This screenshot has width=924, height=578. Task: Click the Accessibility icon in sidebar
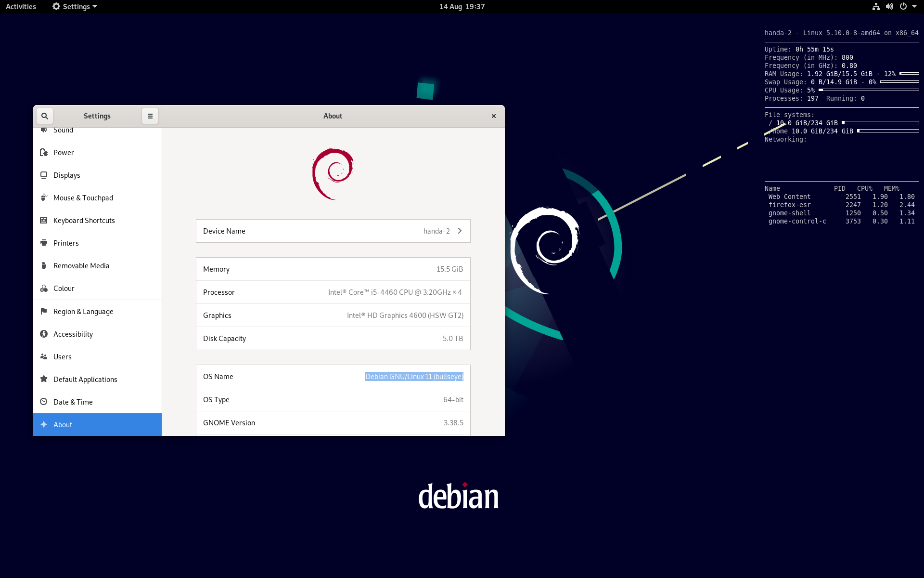pyautogui.click(x=44, y=334)
